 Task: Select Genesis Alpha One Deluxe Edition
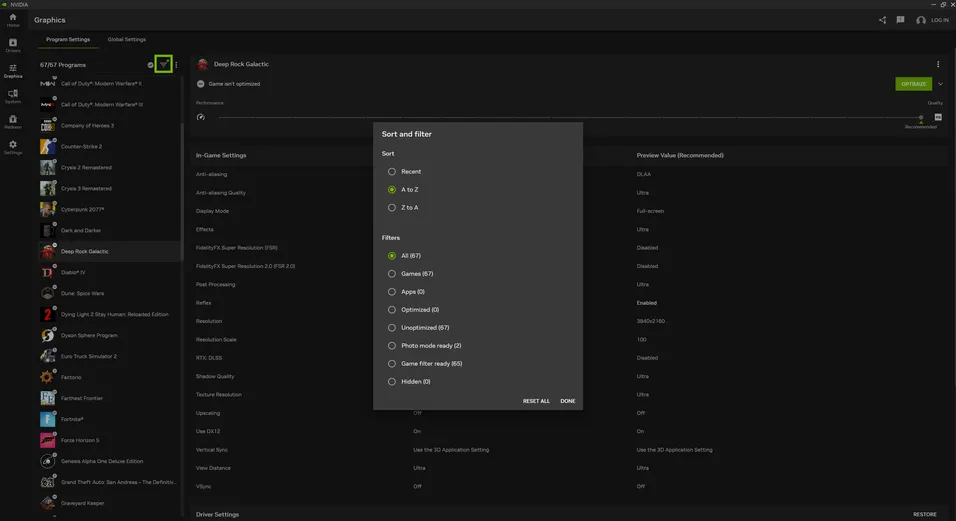tap(110, 461)
